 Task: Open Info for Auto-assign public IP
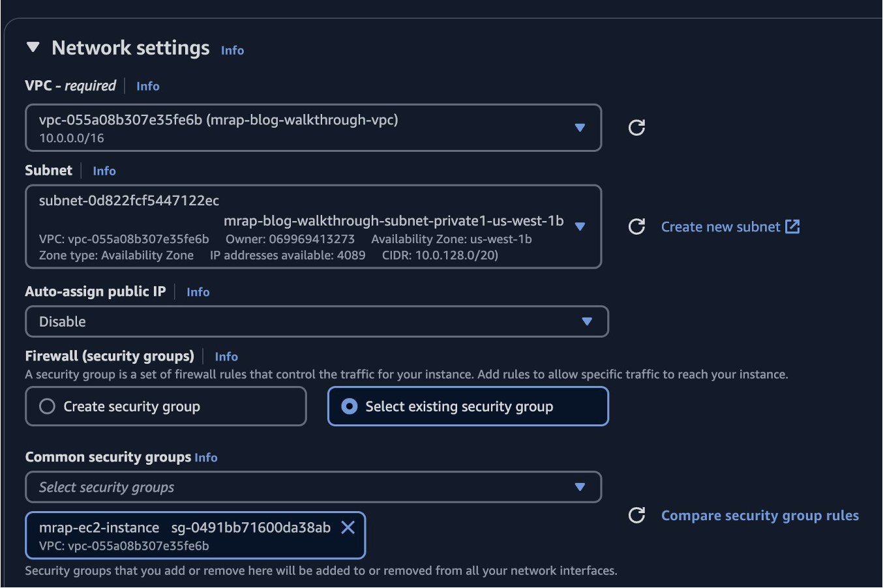198,292
